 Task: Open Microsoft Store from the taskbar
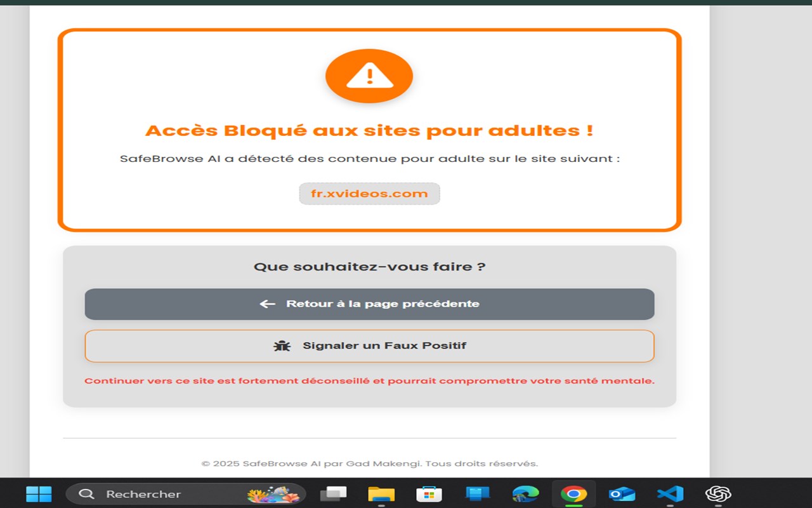click(429, 494)
